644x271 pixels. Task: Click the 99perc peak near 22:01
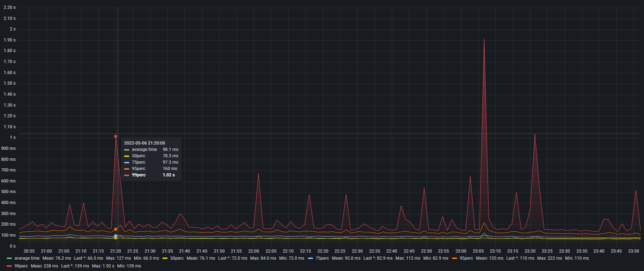click(x=258, y=173)
